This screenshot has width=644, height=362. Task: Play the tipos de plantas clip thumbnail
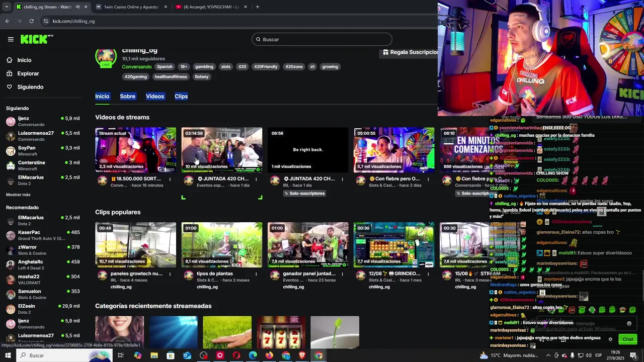[x=222, y=245]
